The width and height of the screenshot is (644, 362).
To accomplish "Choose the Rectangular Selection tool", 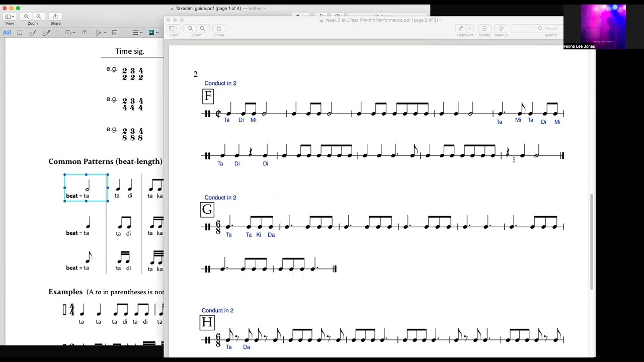I will click(20, 33).
